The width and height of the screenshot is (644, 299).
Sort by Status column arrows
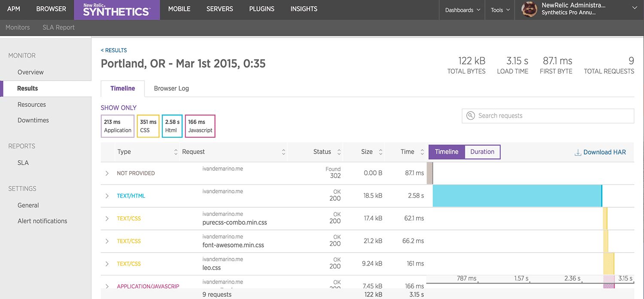pos(339,152)
